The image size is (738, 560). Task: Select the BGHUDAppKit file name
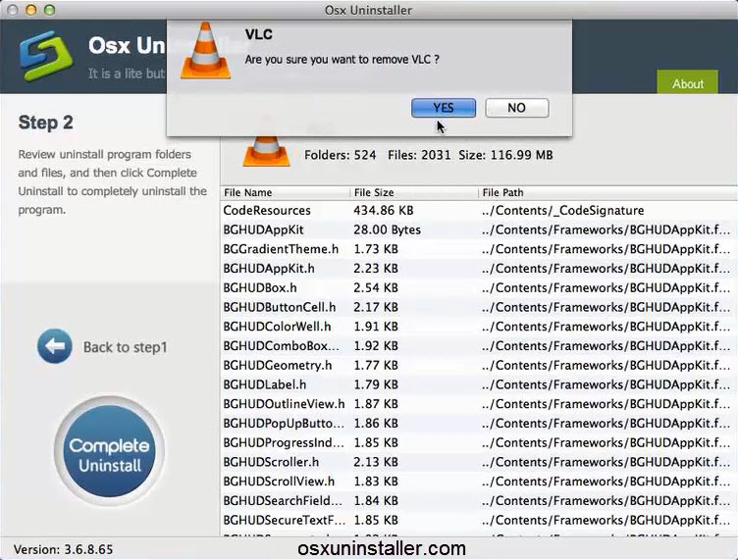pos(263,229)
